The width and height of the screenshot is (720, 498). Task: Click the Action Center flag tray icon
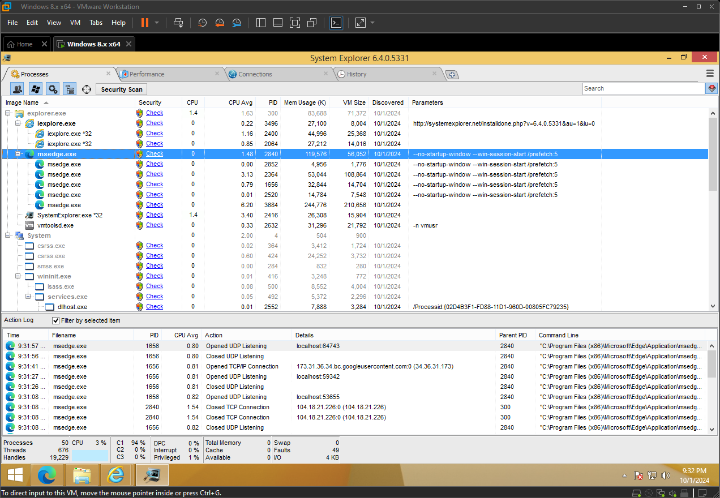(638, 476)
